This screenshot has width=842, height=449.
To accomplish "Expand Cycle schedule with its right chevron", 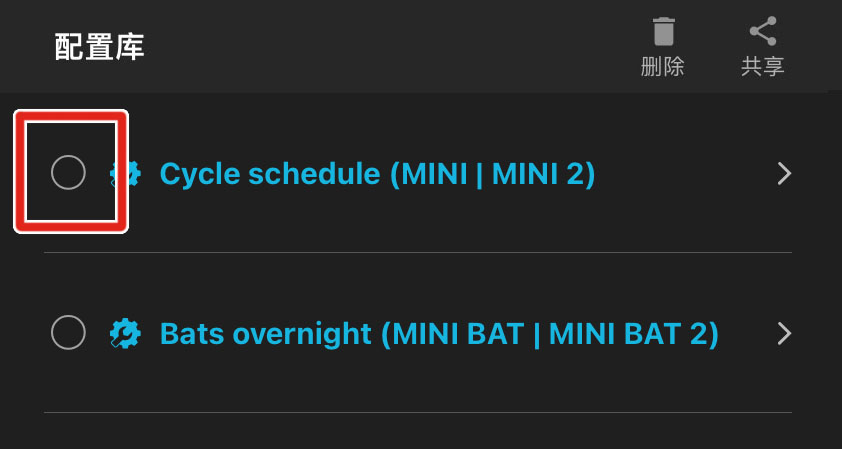I will click(784, 174).
